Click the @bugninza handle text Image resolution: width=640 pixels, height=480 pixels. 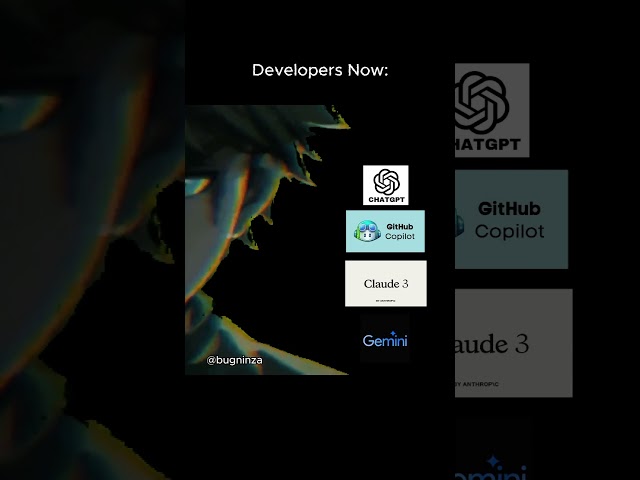[234, 360]
